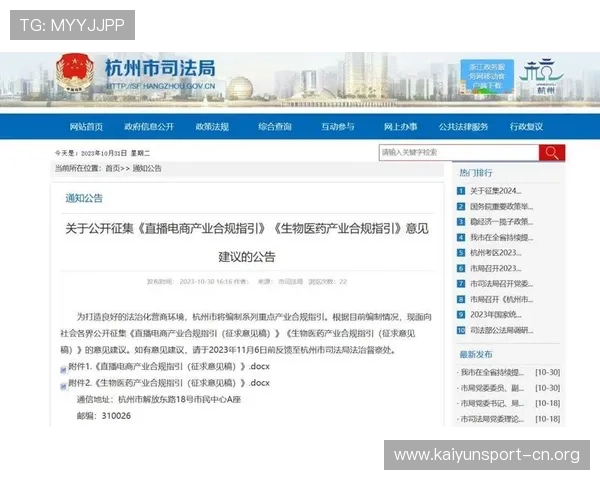This screenshot has height=480, width=600.
Task: Open latest post 我市在全省持续提... dated 10-30
Action: (492, 372)
